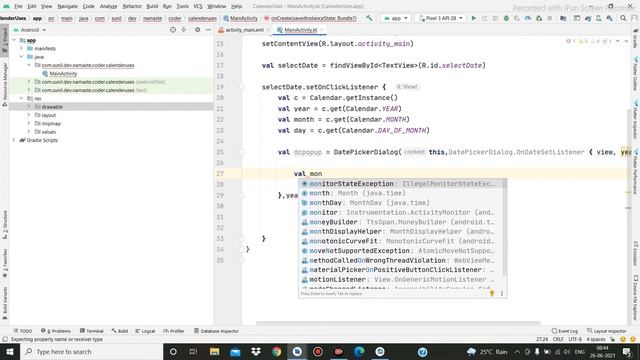Open the Database Inspector tool window
Screen dimensions: 640x360
pyautogui.click(x=216, y=331)
